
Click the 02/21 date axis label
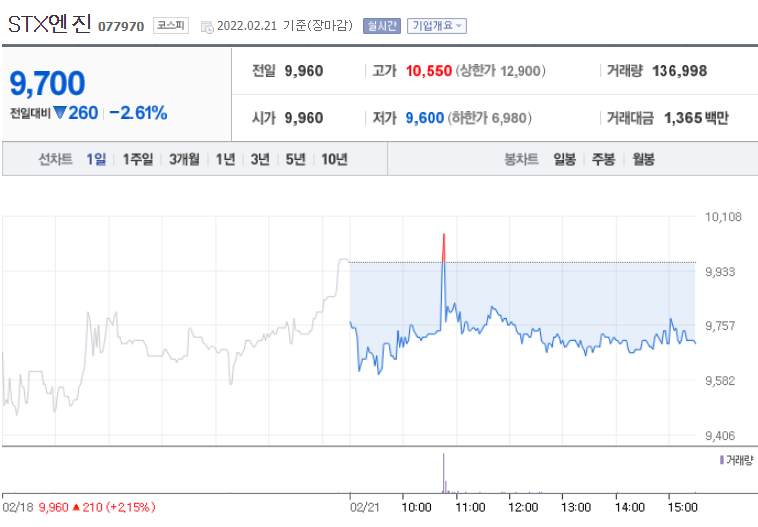point(365,507)
